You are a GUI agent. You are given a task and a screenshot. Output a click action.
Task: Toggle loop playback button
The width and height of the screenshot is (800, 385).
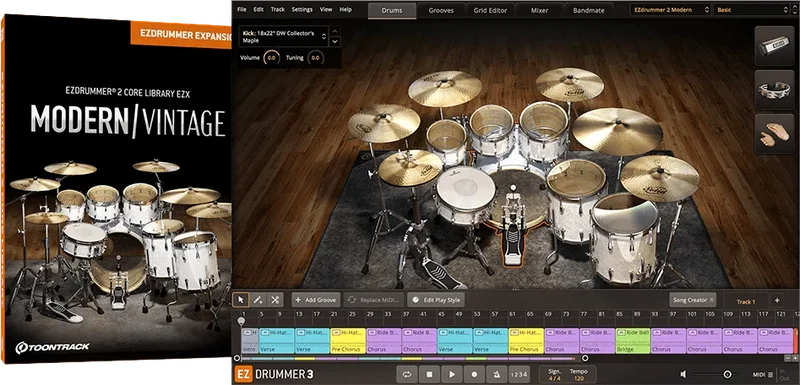pyautogui.click(x=407, y=374)
